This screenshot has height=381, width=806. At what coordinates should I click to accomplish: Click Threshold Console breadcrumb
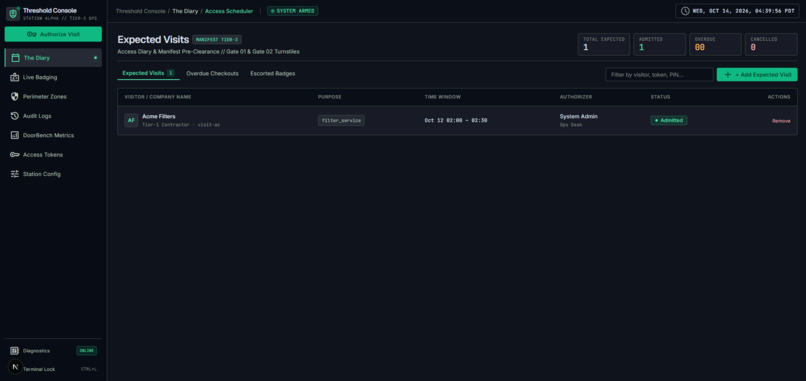(140, 11)
